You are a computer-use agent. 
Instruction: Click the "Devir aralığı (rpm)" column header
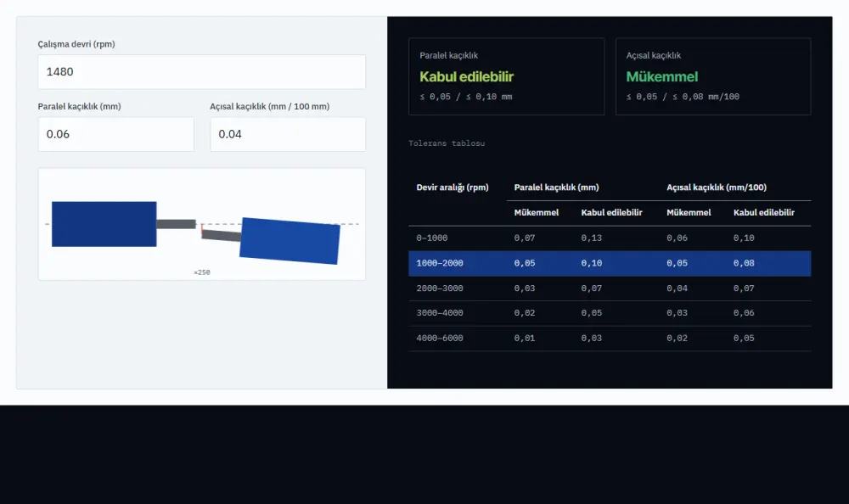453,188
